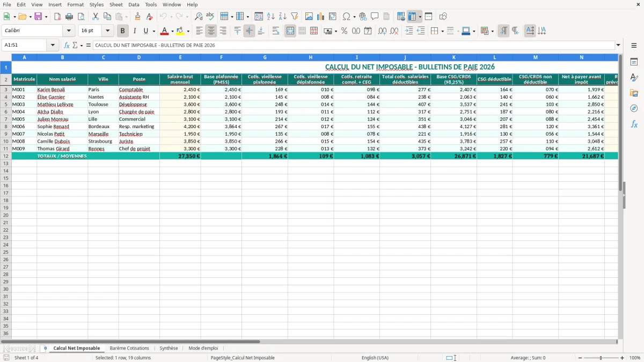Show Draw Functions shapes icon
Viewport: 644px width, 362px height.
(443, 17)
